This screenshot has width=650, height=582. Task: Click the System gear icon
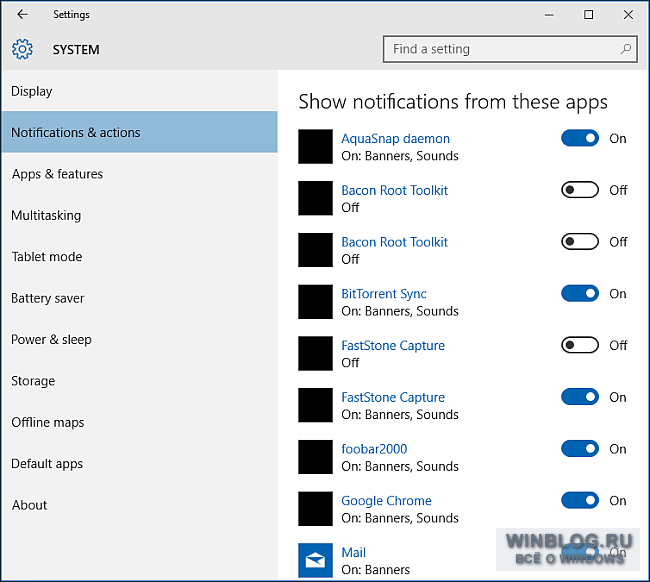22,49
